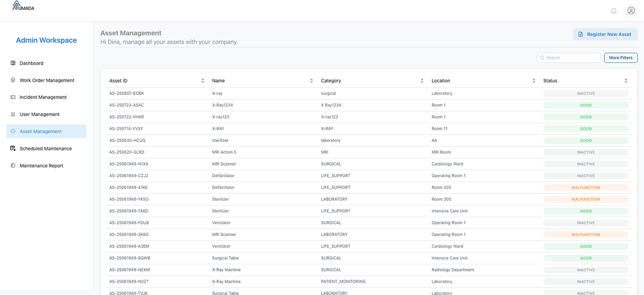The height and width of the screenshot is (295, 644).
Task: Sort by Category column arrows
Action: tap(422, 81)
